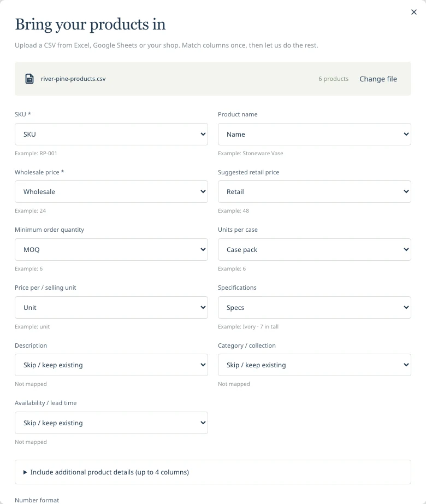Click the chevron arrow on SKU dropdown
This screenshot has height=504, width=426.
coord(203,134)
